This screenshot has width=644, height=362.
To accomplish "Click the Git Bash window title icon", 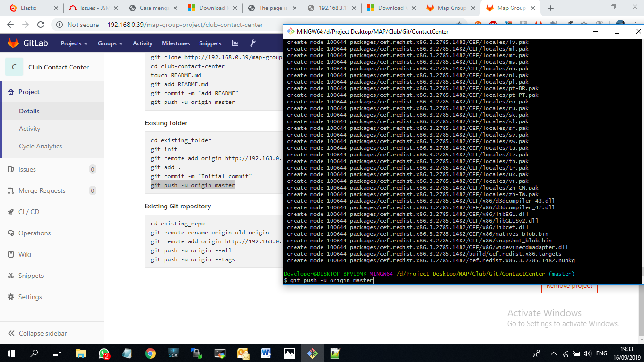I will tap(290, 31).
